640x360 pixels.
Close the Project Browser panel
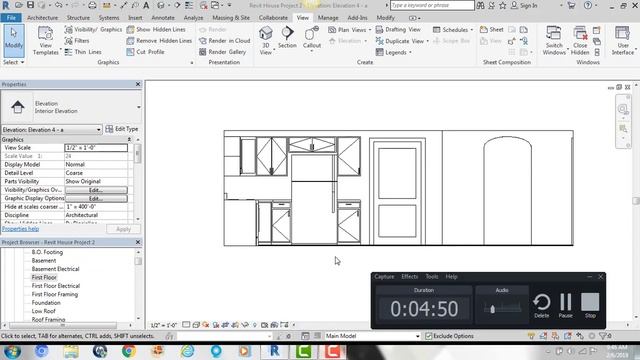[x=138, y=242]
